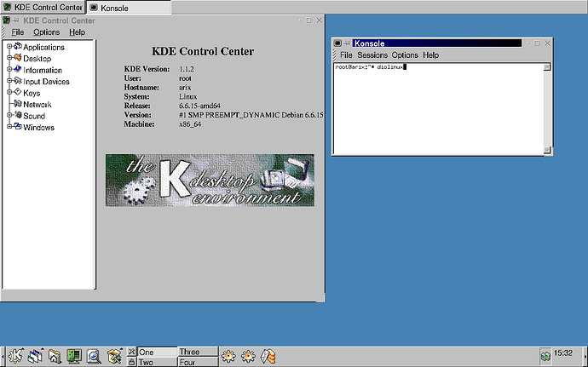This screenshot has width=588, height=367.
Task: Select the Information tree icon
Action: 18,69
